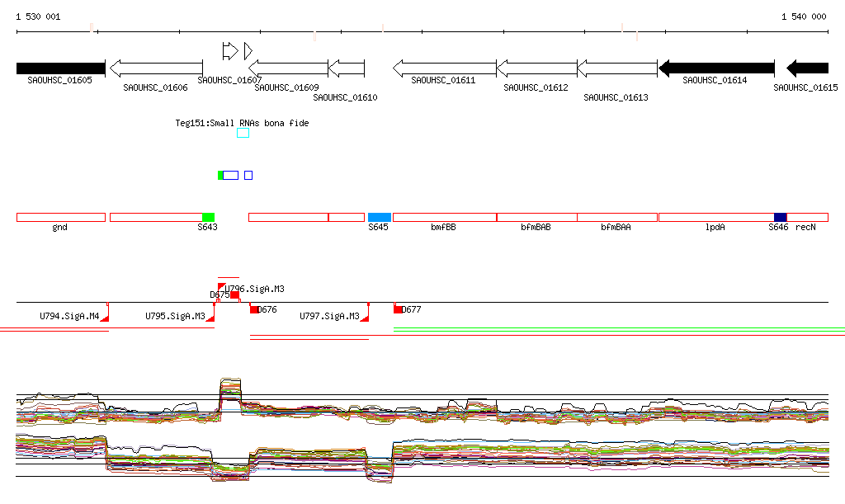The image size is (845, 504).
Task: Click the SAOUHSC_01613 gene arrow
Action: point(616,68)
